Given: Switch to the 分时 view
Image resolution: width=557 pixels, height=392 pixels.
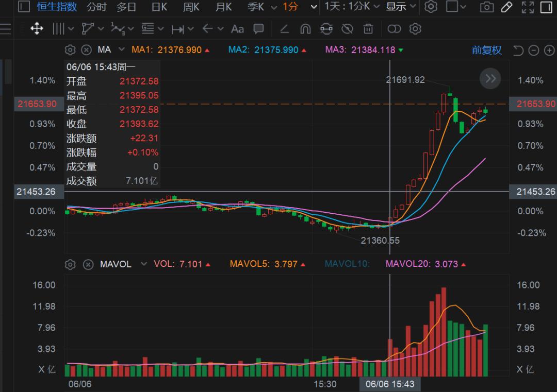Looking at the screenshot, I should 97,7.
